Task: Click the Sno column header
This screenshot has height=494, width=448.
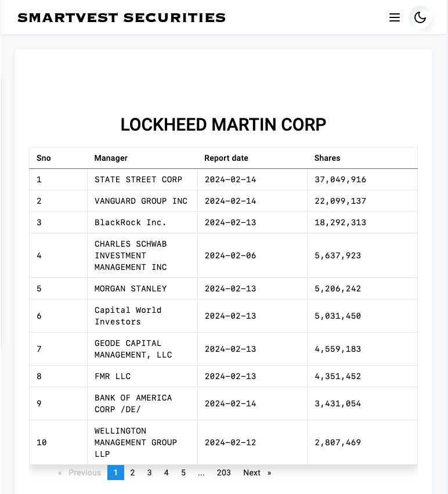Action: click(44, 158)
